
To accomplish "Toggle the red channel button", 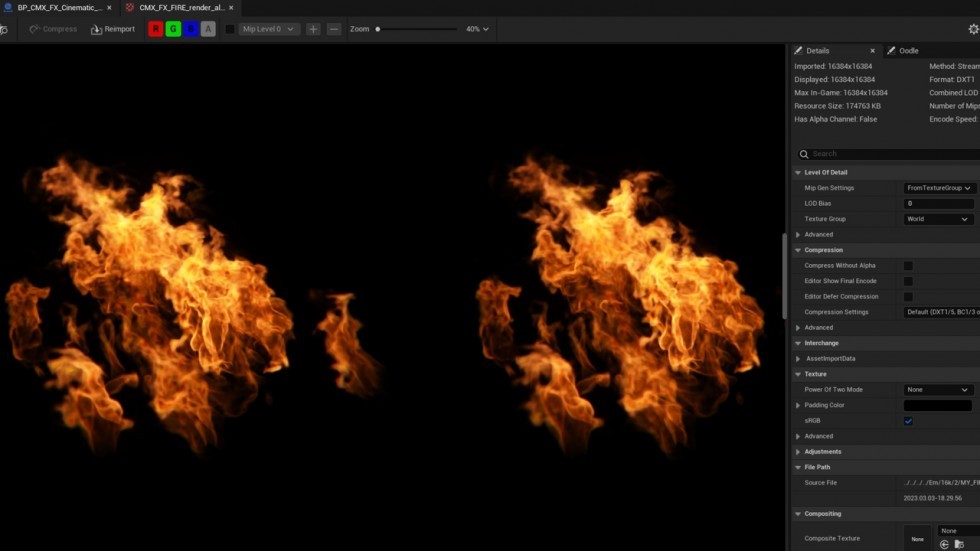I will 155,29.
